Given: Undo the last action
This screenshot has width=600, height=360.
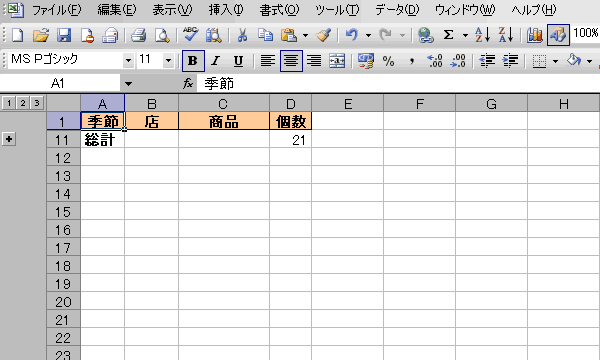Looking at the screenshot, I should (x=352, y=35).
